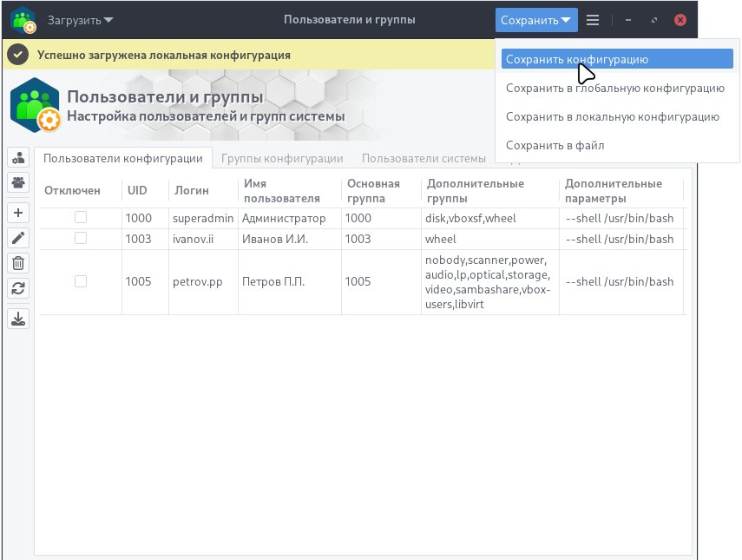
Task: Select the pencil icon to edit a user
Action: tap(17, 237)
